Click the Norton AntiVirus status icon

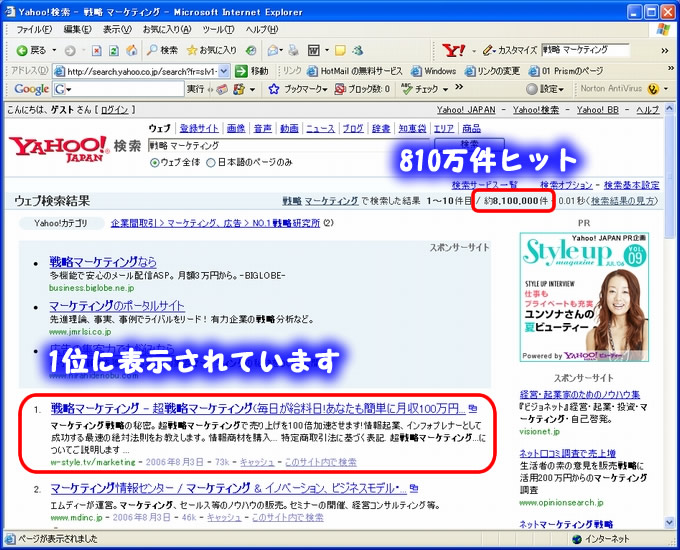tap(653, 89)
